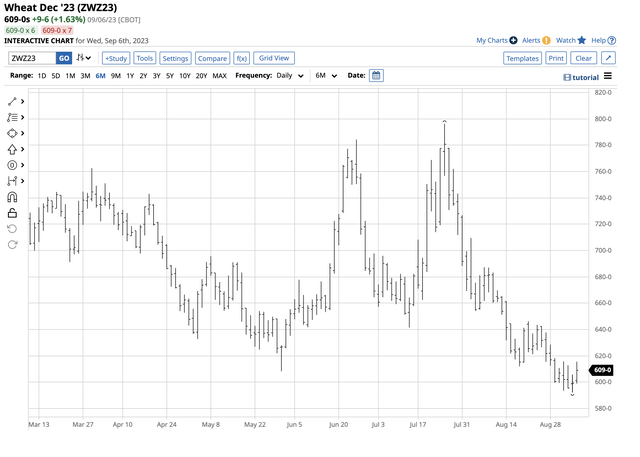Select the 2Y range
The width and height of the screenshot is (640, 457).
[143, 76]
